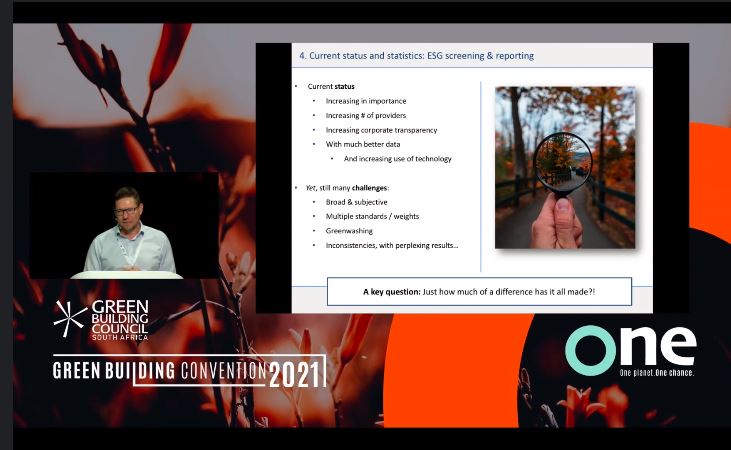The width and height of the screenshot is (731, 450).
Task: Click 'Yet, still many challenges:' heading
Action: click(347, 188)
